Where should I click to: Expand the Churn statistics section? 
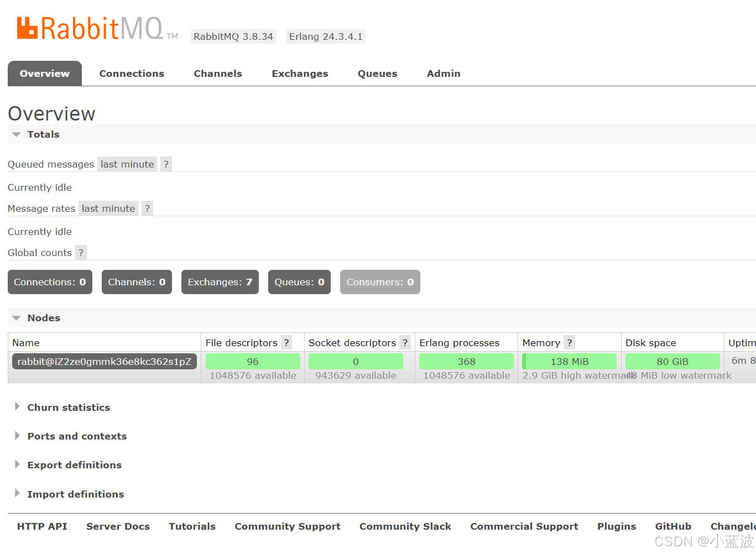[69, 407]
